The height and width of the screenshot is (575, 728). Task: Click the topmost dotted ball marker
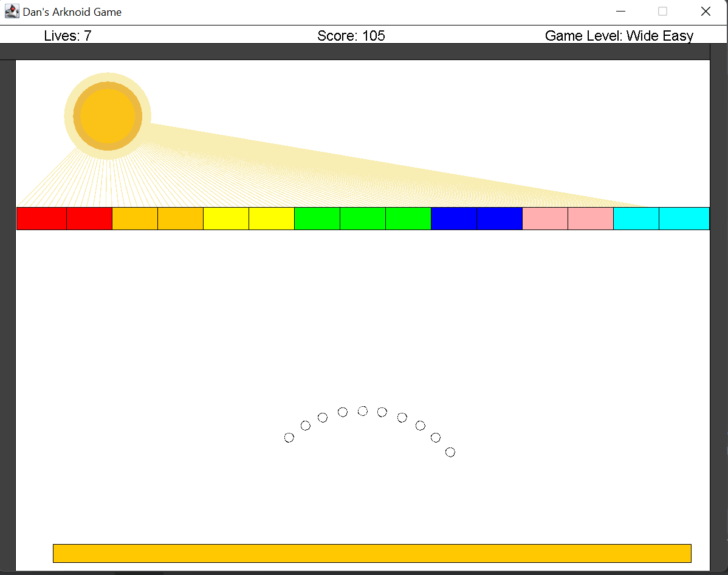(362, 410)
